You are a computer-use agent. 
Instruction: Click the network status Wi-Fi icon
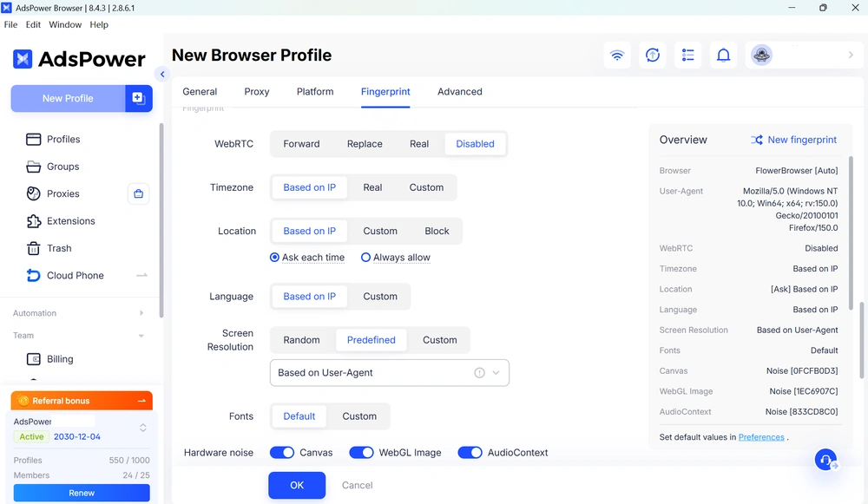(616, 56)
